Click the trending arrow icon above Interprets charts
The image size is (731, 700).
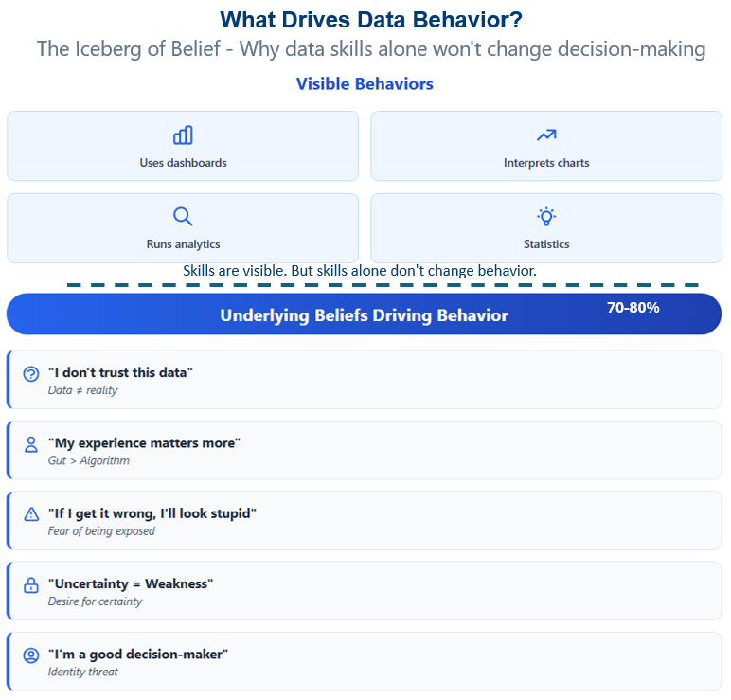pyautogui.click(x=546, y=135)
